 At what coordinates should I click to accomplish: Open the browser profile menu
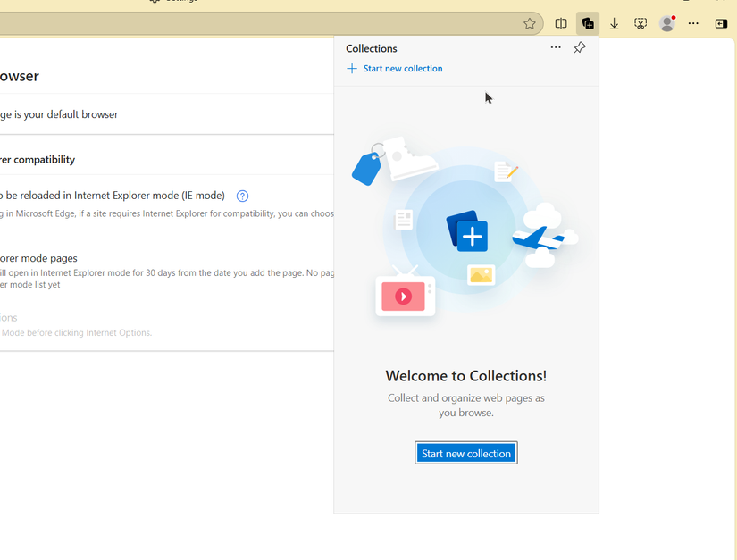[x=666, y=24]
